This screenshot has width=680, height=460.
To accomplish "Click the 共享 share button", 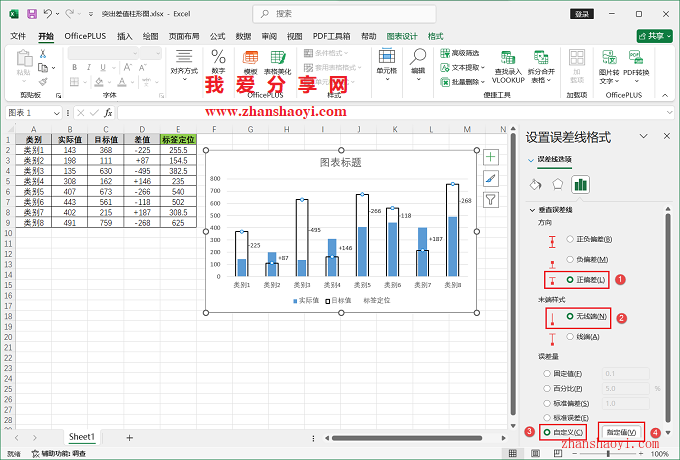I will pos(654,36).
